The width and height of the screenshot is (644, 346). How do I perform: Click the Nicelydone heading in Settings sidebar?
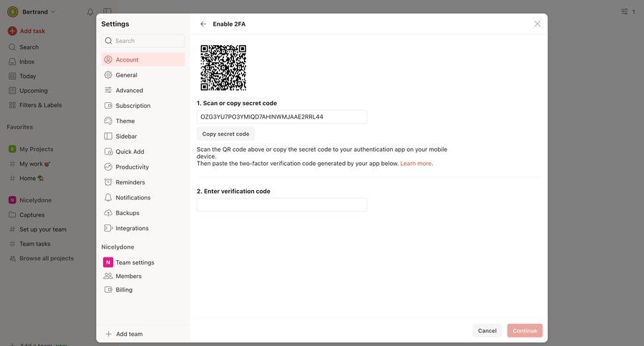click(x=117, y=247)
